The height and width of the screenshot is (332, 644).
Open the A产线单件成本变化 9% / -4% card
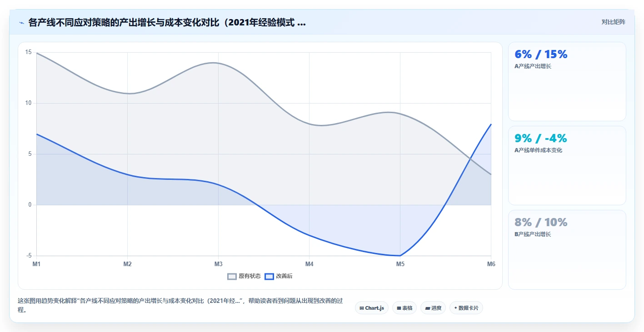tap(567, 166)
